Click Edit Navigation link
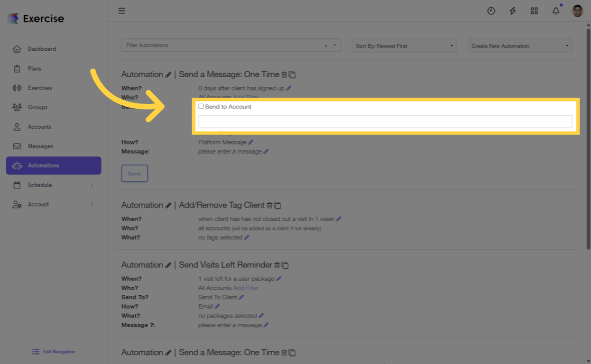 tap(54, 352)
